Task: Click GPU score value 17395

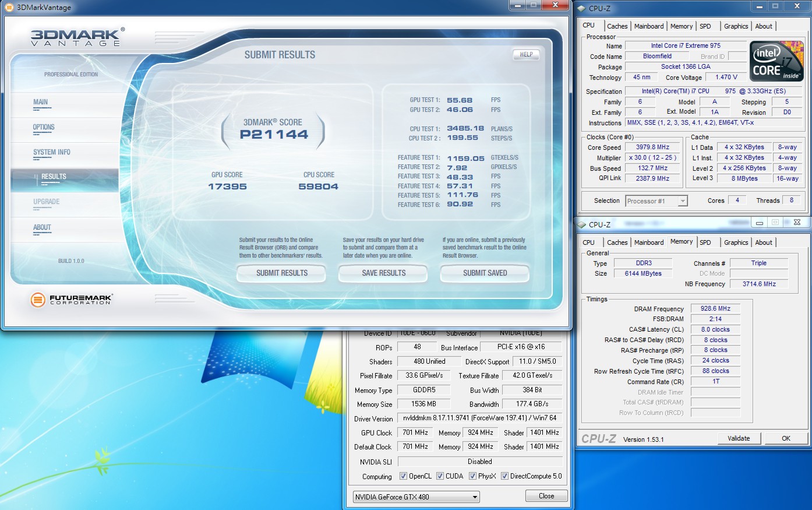Action: coord(227,187)
